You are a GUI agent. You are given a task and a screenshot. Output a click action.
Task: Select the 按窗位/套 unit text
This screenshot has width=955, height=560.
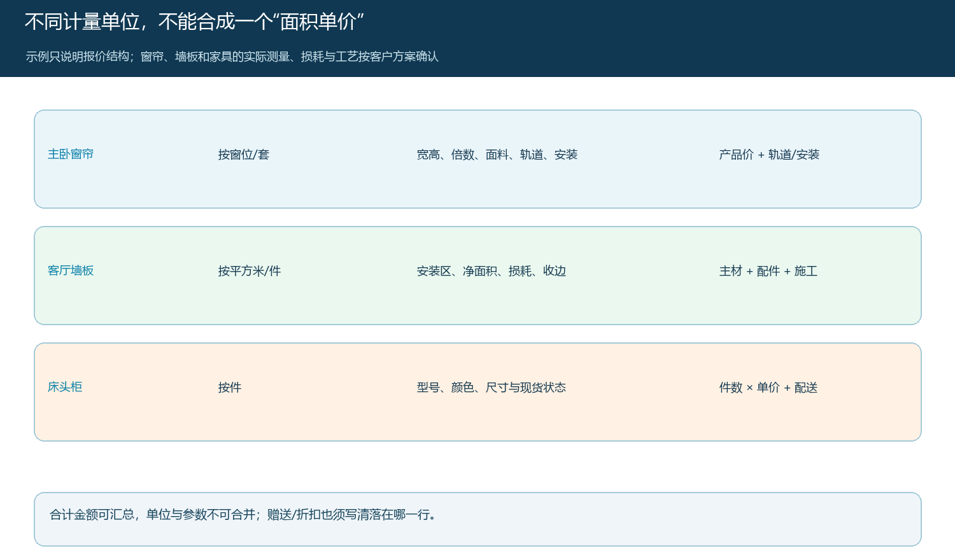pos(244,155)
